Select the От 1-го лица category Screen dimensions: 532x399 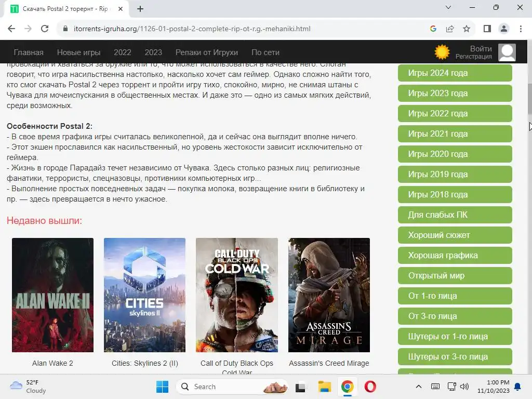[455, 296]
